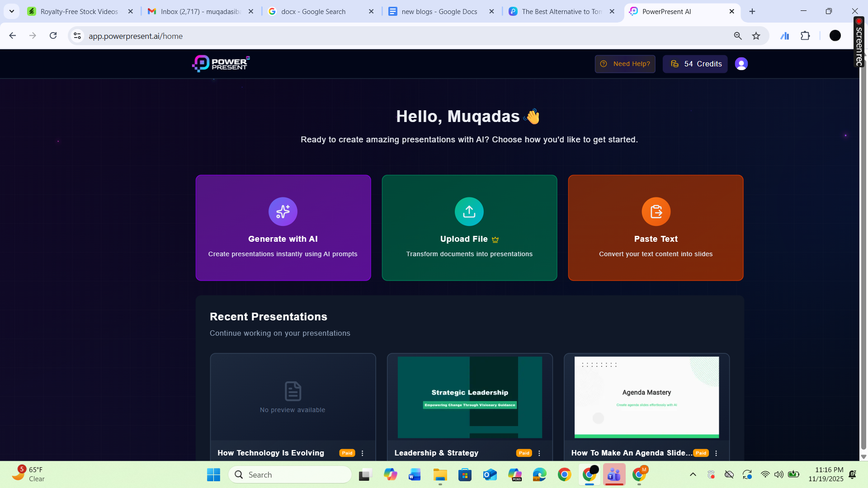The height and width of the screenshot is (488, 868).
Task: Click the coins icon beside Credits
Action: pyautogui.click(x=675, y=64)
